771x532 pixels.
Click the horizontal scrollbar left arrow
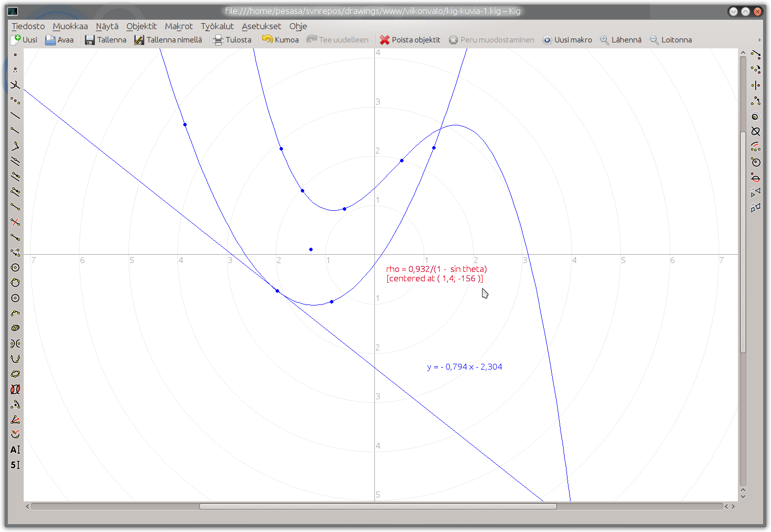[28, 506]
